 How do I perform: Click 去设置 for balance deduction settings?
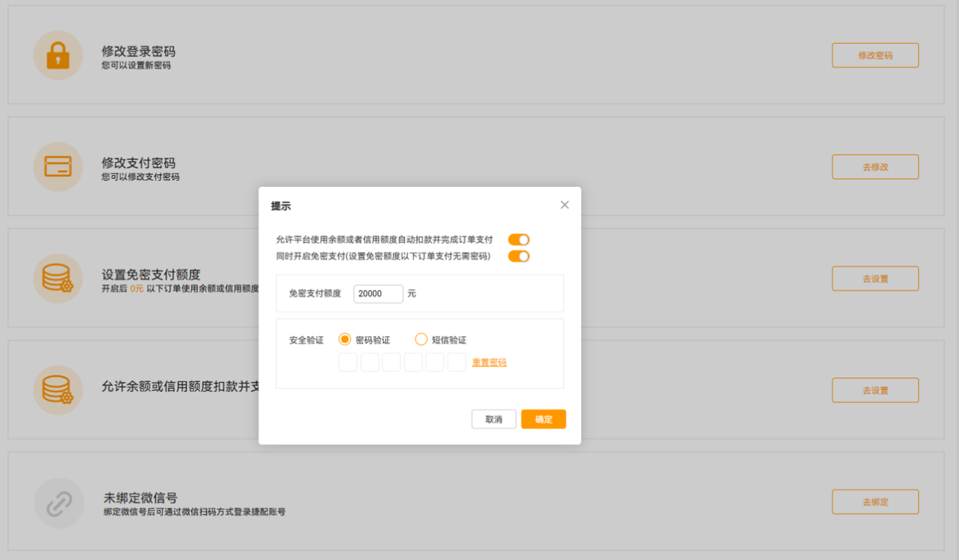point(875,390)
